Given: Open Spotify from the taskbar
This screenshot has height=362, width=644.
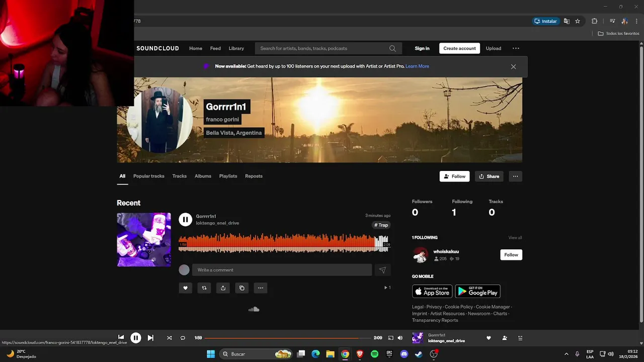Looking at the screenshot, I should click(x=374, y=354).
